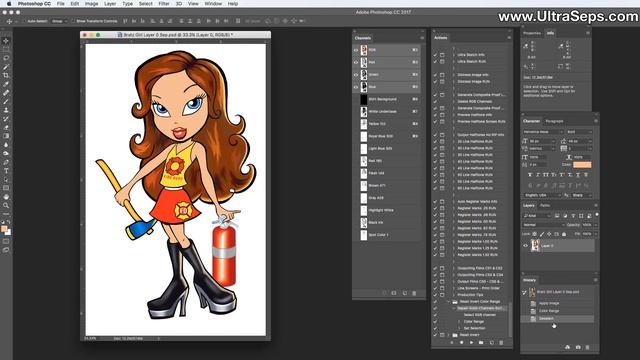
Task: Toggle dialog box for Distress Image Info action
Action: tap(442, 75)
